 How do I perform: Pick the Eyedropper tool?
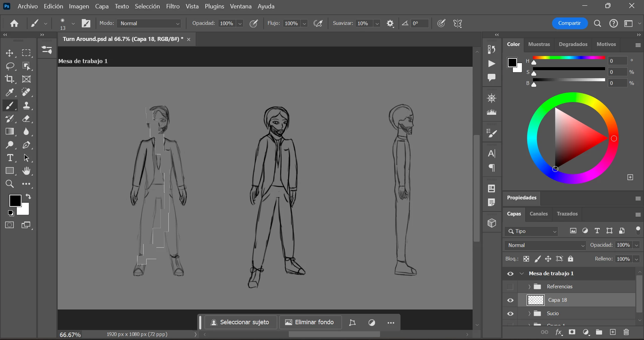pyautogui.click(x=10, y=92)
